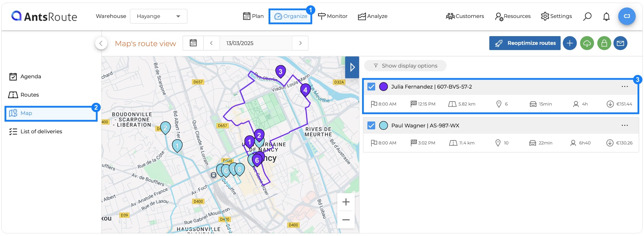Click the search magnifier icon

(587, 16)
